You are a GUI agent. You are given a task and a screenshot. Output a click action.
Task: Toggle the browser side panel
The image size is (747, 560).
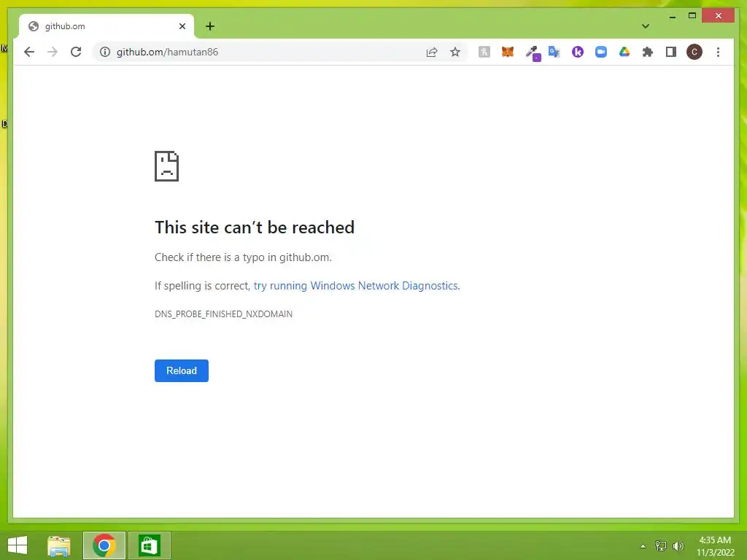(x=671, y=52)
